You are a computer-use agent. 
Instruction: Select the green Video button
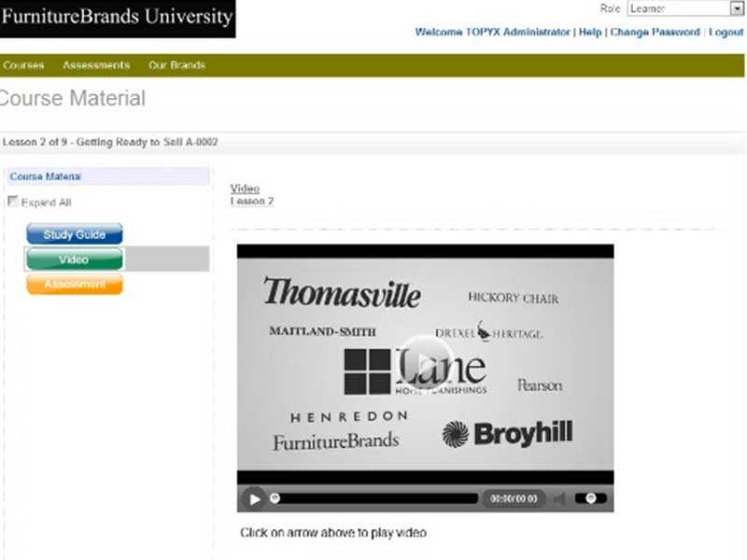coord(75,259)
